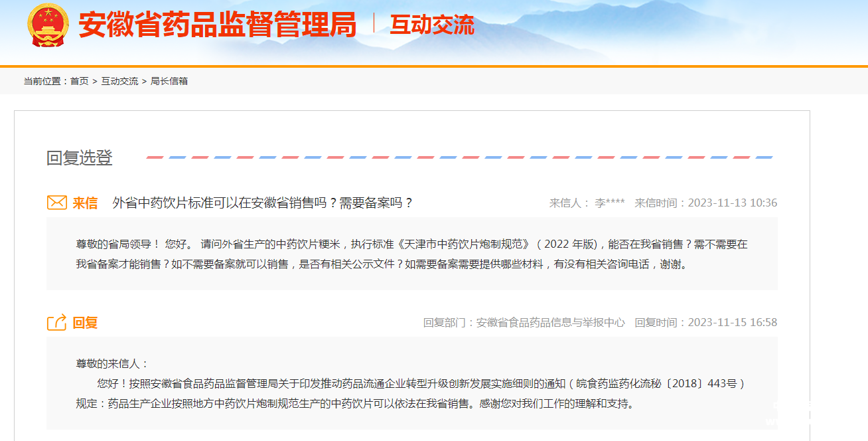
Task: Open 局长信箱 breadcrumb link
Action: point(169,81)
